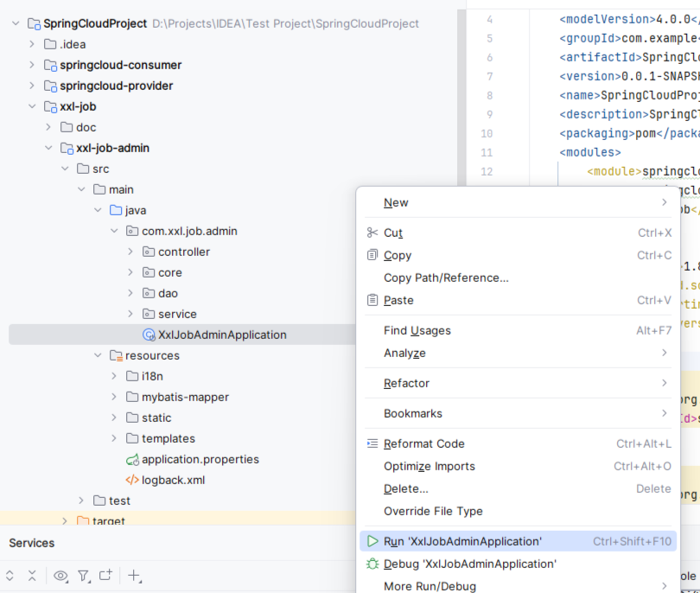700x593 pixels.
Task: Click the scissors Cut icon
Action: pos(372,233)
